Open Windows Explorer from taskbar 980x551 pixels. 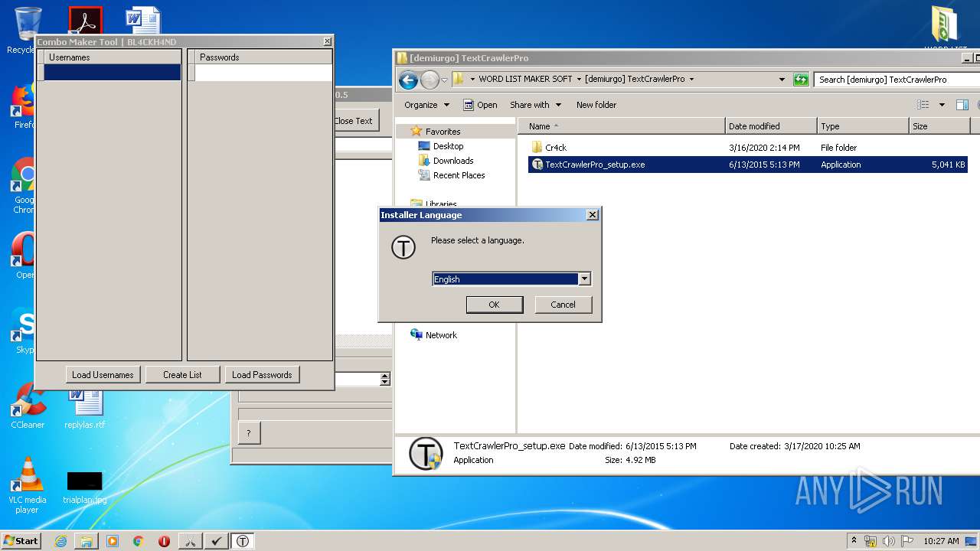[87, 541]
